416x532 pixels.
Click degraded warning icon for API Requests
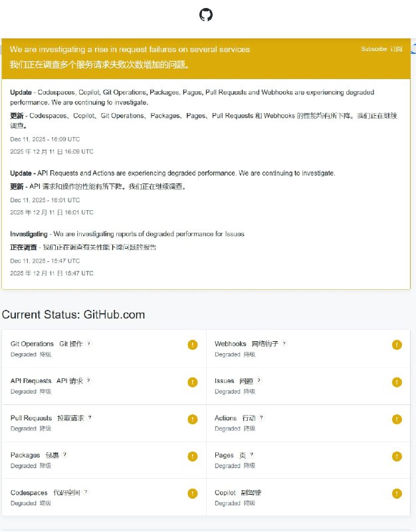coord(193,382)
